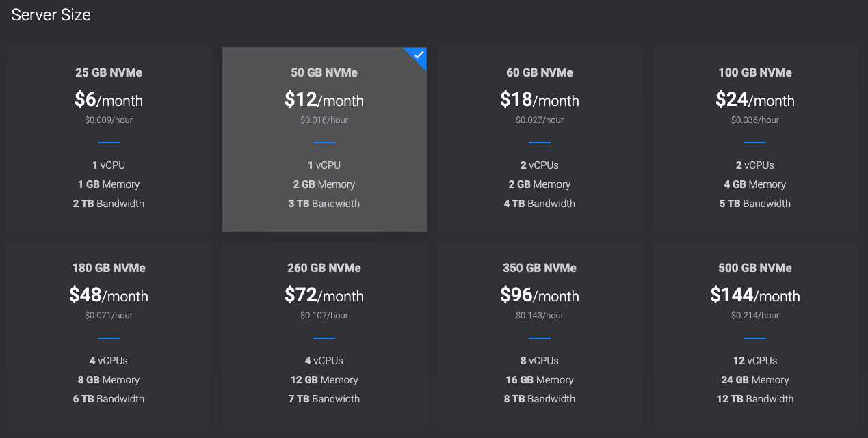Select the 180 GB NVMe $48/month plan
Image resolution: width=868 pixels, height=438 pixels.
click(109, 335)
